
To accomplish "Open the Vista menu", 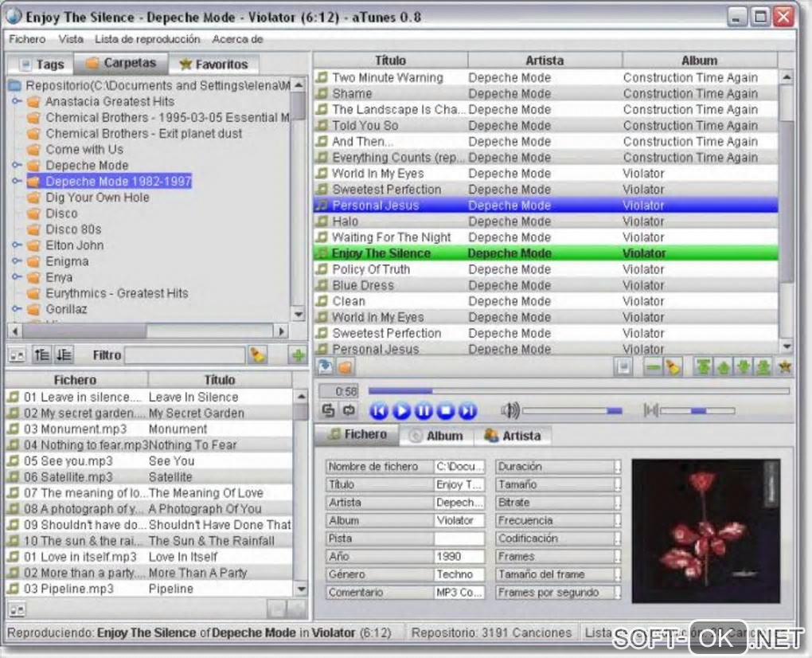I will pyautogui.click(x=71, y=39).
